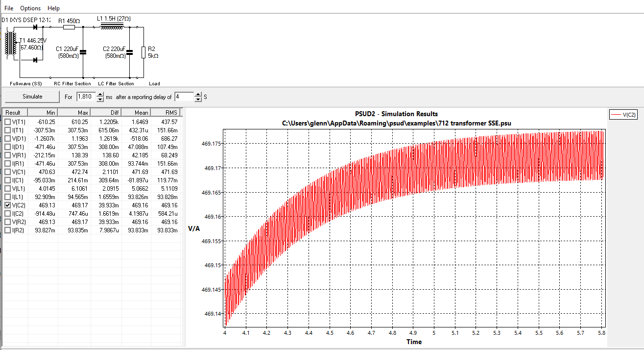Select the C1 220uF capacitor symbol
This screenshot has height=350, width=644.
pos(82,52)
